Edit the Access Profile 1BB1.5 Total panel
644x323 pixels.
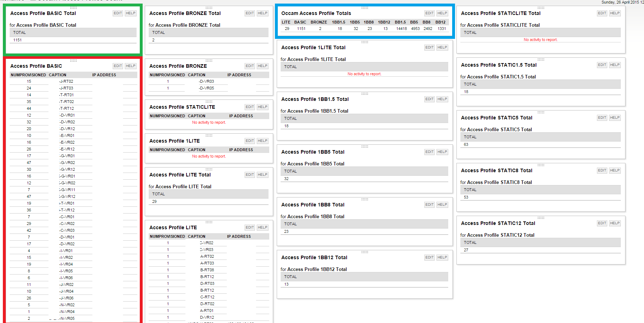pos(430,99)
